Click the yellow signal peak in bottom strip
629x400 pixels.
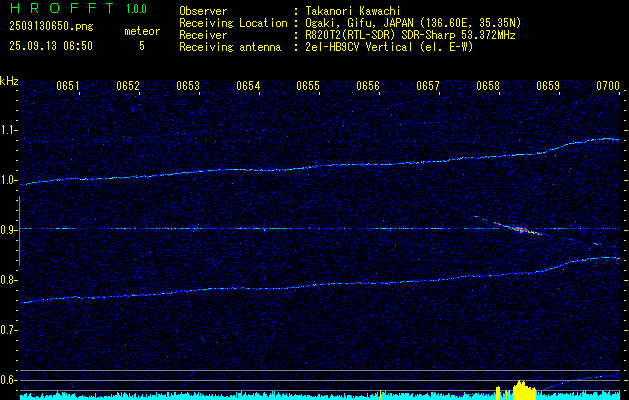[x=519, y=388]
